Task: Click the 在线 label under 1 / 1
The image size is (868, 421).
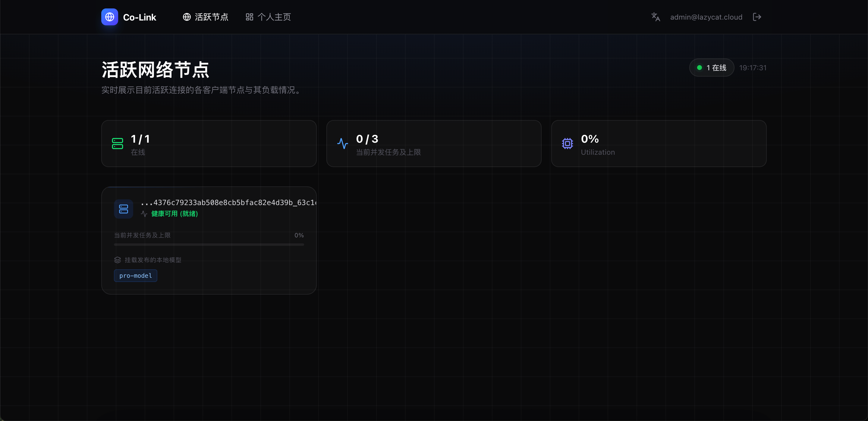Action: point(138,152)
